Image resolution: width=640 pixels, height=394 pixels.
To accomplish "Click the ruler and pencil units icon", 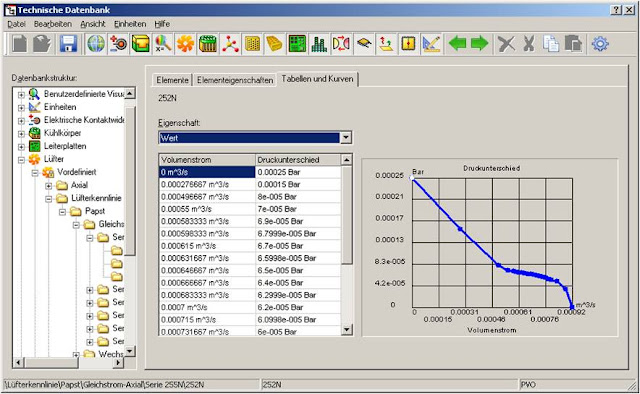I will [431, 44].
